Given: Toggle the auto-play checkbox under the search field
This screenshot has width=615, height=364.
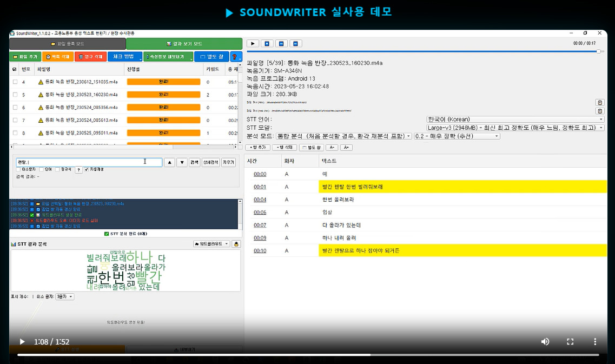Looking at the screenshot, I should 87,169.
